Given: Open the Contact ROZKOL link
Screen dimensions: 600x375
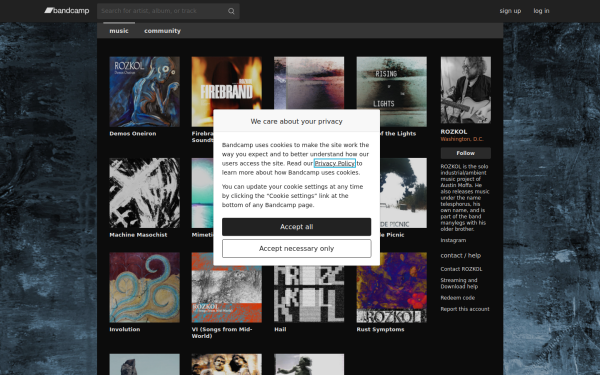Looking at the screenshot, I should coord(461,269).
